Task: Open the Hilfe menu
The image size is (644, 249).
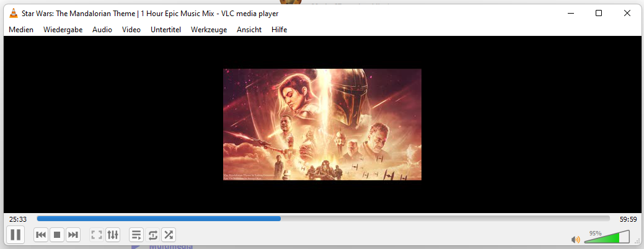Action: (x=280, y=30)
